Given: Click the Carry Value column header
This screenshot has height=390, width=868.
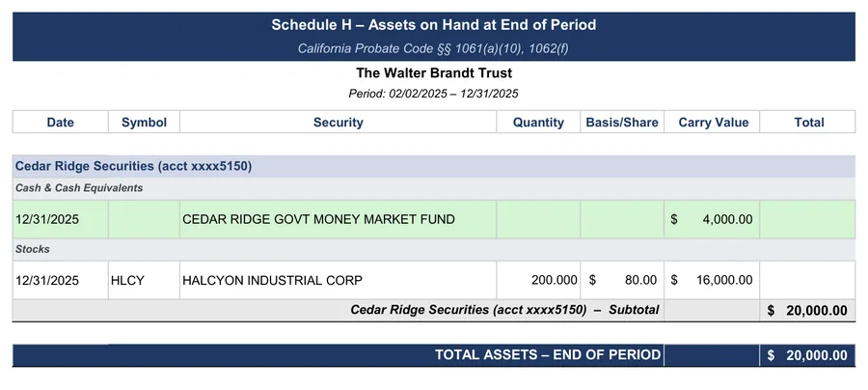Looking at the screenshot, I should [x=712, y=122].
